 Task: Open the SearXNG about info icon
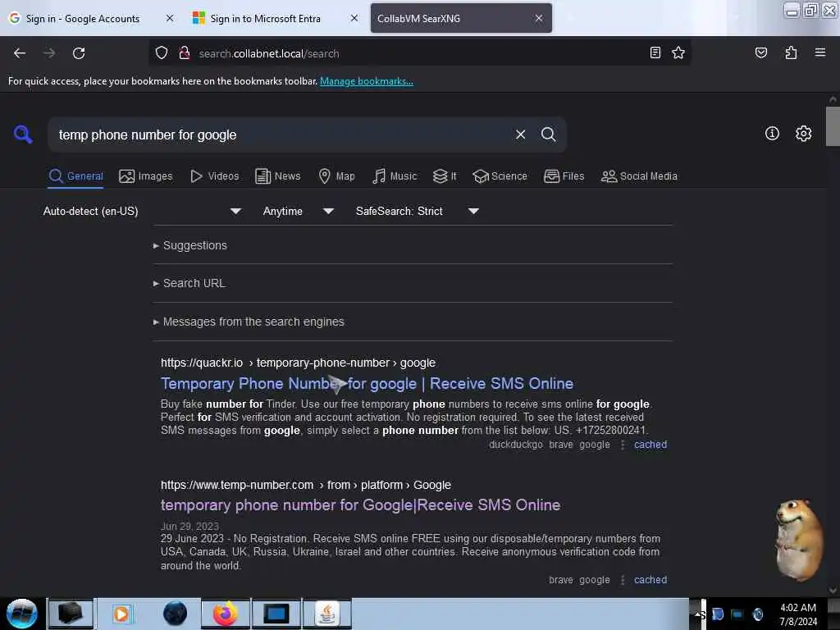(772, 134)
